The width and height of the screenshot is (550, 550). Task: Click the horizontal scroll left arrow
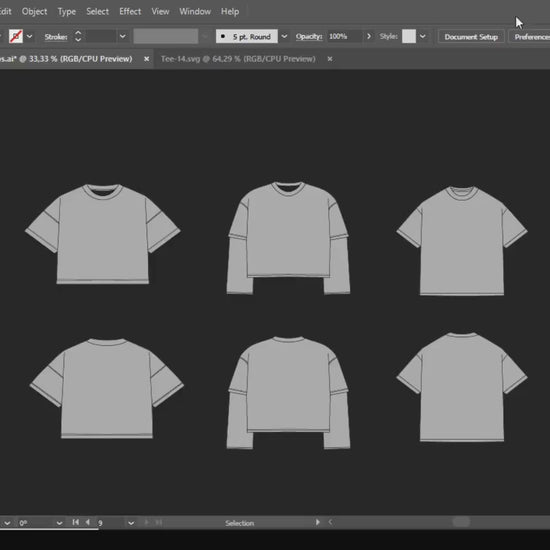[330, 522]
